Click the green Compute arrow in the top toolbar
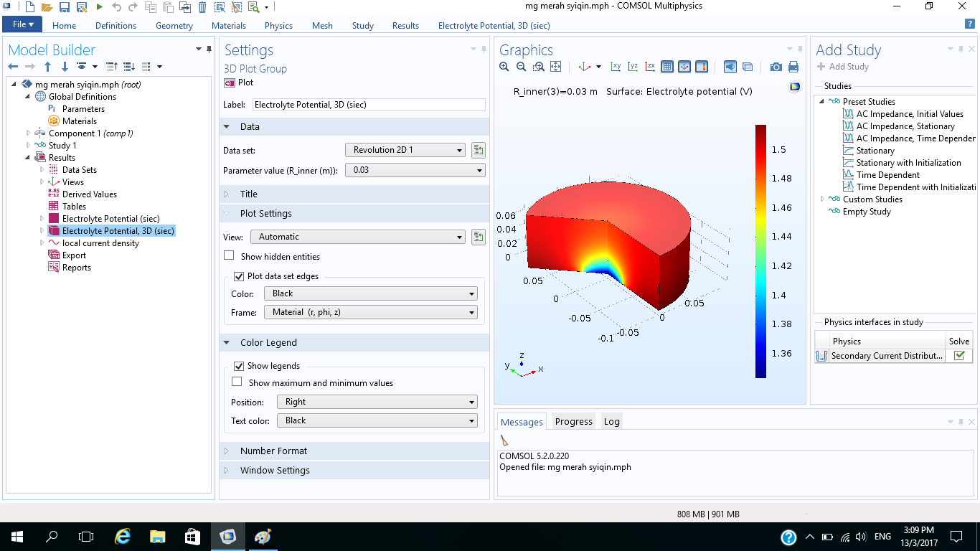 (x=99, y=7)
